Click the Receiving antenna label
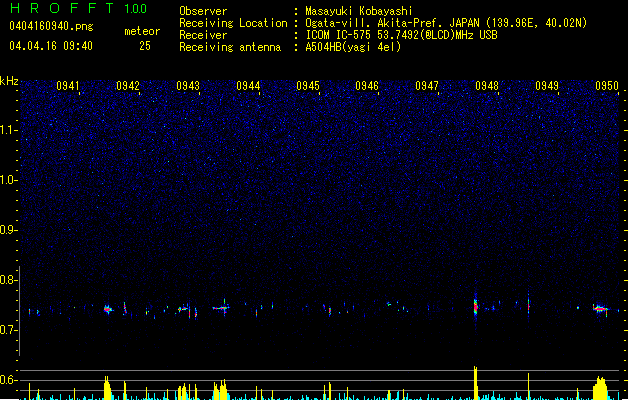The image size is (629, 400). tap(230, 47)
